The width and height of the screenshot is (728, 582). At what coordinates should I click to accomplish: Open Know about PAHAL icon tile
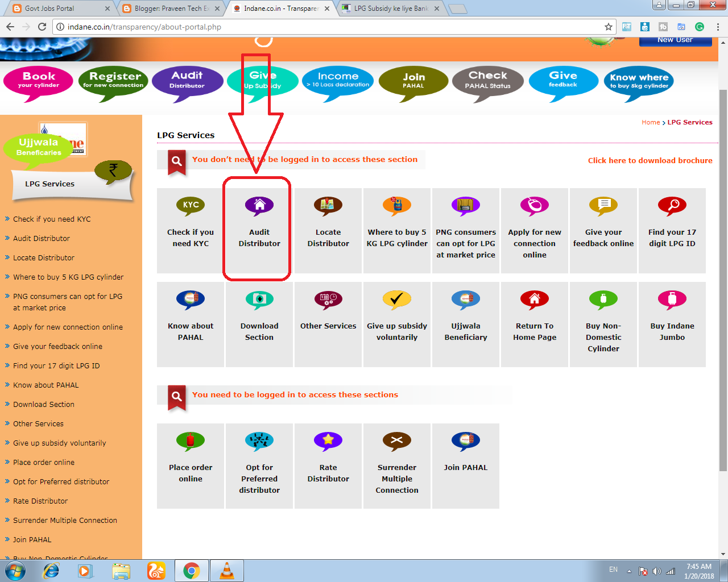[x=191, y=300]
